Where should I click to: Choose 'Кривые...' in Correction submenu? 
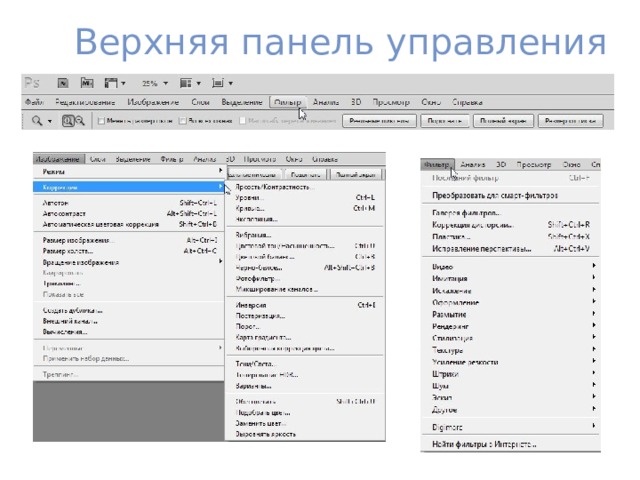click(x=250, y=208)
